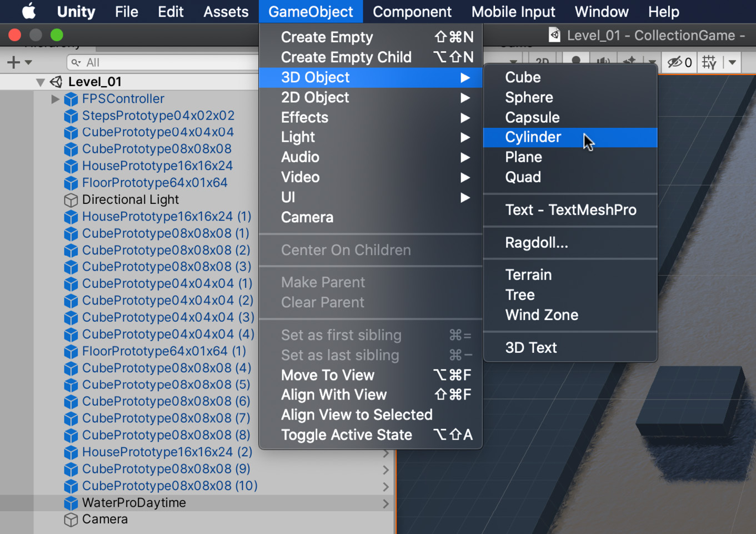Open prefab arrow for HousePrototype16x16x24 (2)
The height and width of the screenshot is (534, 756).
click(x=385, y=453)
